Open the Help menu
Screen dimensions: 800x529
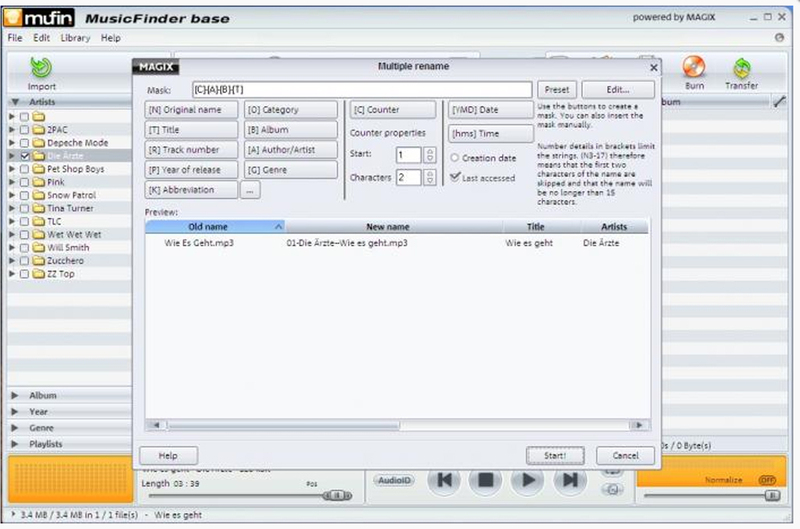click(x=111, y=38)
